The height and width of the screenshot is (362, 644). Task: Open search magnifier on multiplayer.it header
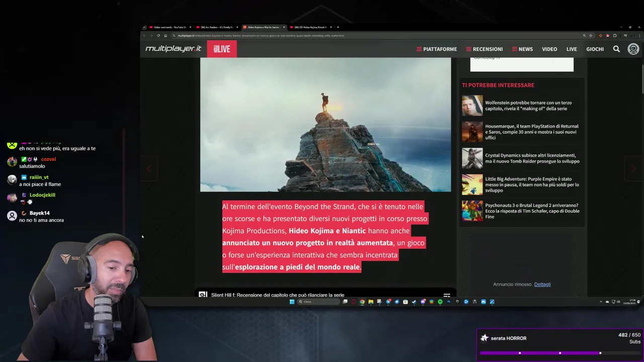[x=616, y=49]
